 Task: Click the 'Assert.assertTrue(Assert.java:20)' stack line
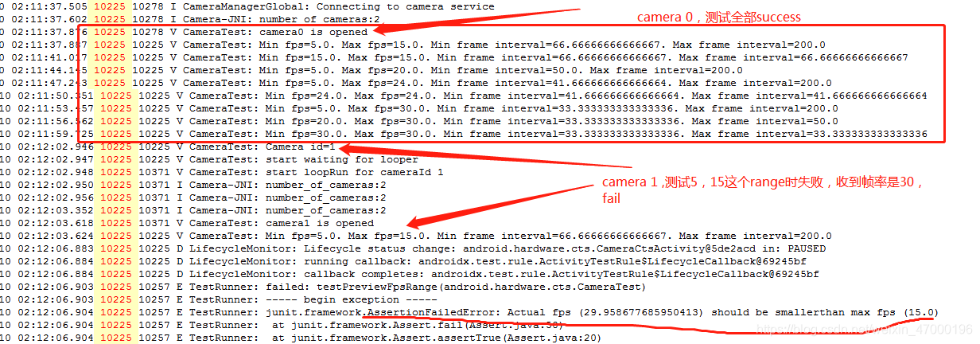(x=301, y=338)
